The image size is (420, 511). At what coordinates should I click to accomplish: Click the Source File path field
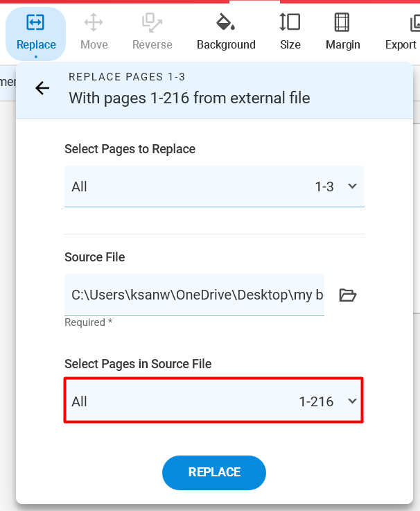(194, 295)
